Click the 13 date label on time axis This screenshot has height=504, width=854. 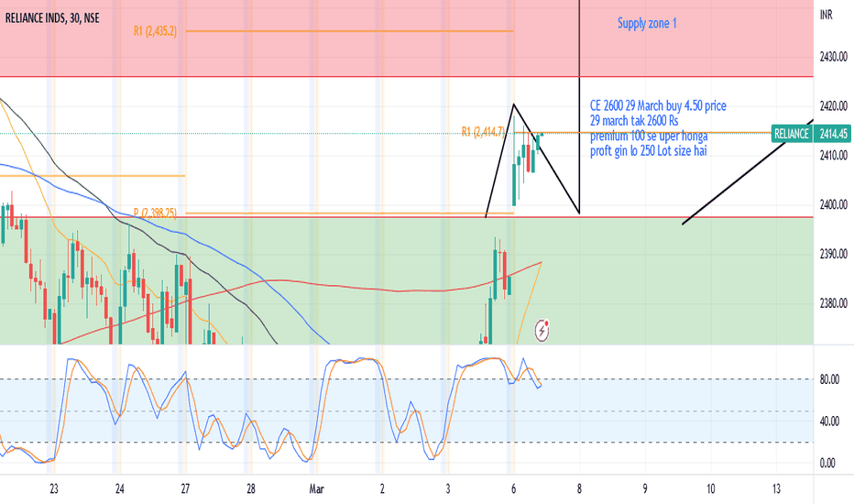776,488
